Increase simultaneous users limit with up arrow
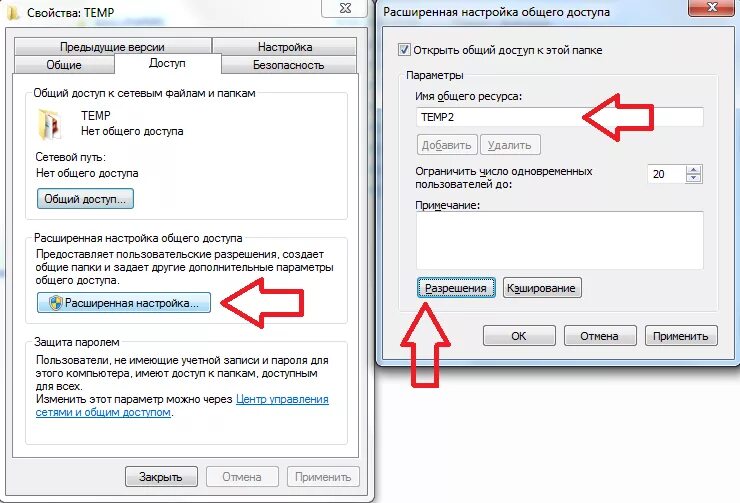 coord(693,170)
